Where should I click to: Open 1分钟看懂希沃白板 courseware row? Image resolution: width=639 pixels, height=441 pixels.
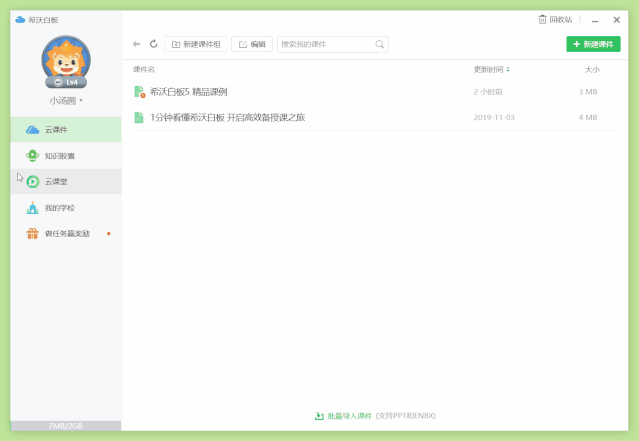[375, 117]
